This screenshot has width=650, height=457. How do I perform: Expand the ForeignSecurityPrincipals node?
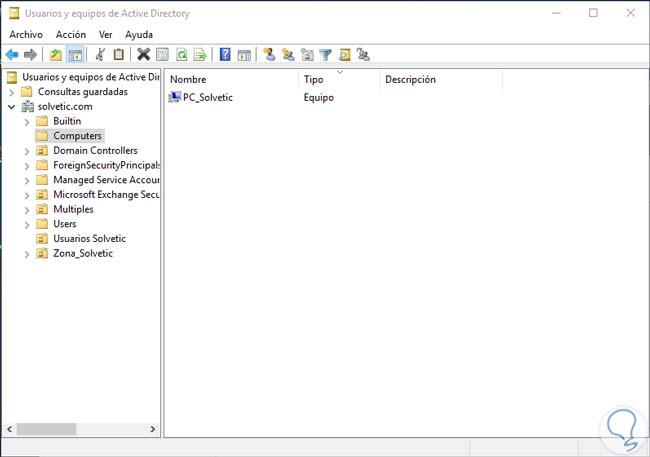pos(27,166)
